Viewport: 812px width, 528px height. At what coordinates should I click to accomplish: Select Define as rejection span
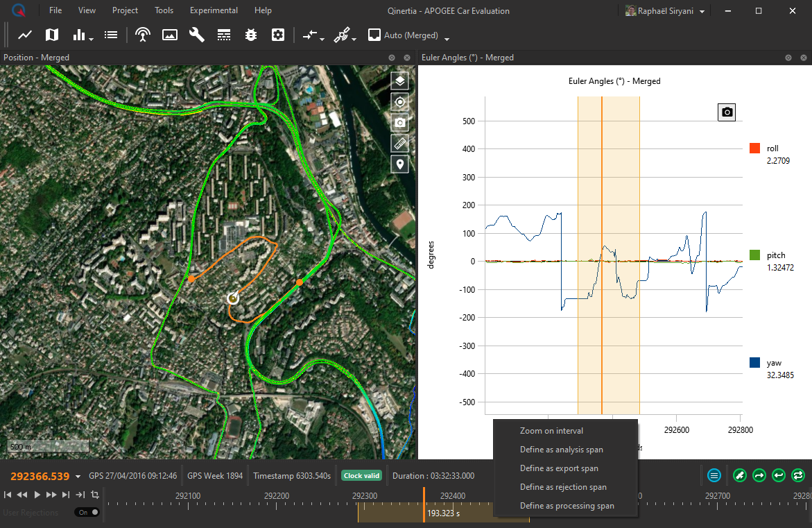pos(563,487)
